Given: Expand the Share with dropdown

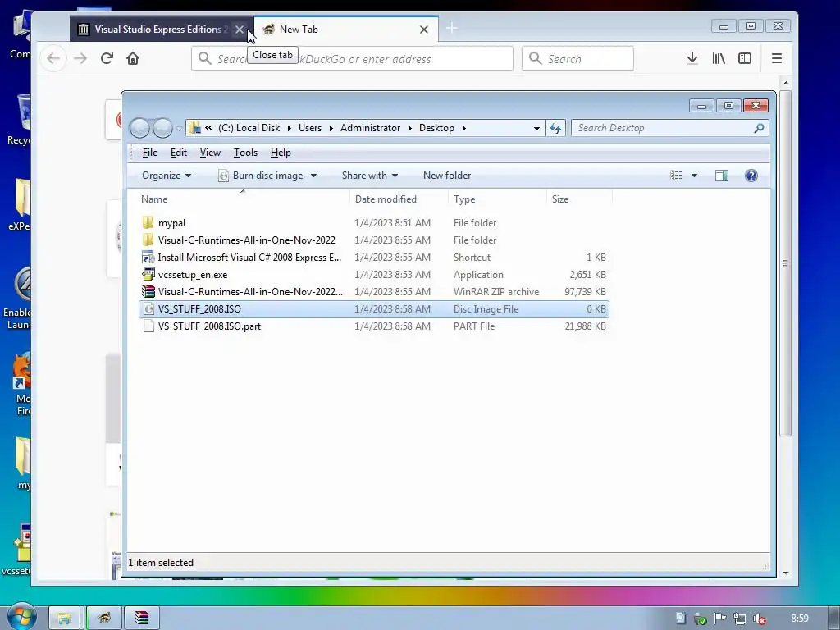Looking at the screenshot, I should coord(370,176).
